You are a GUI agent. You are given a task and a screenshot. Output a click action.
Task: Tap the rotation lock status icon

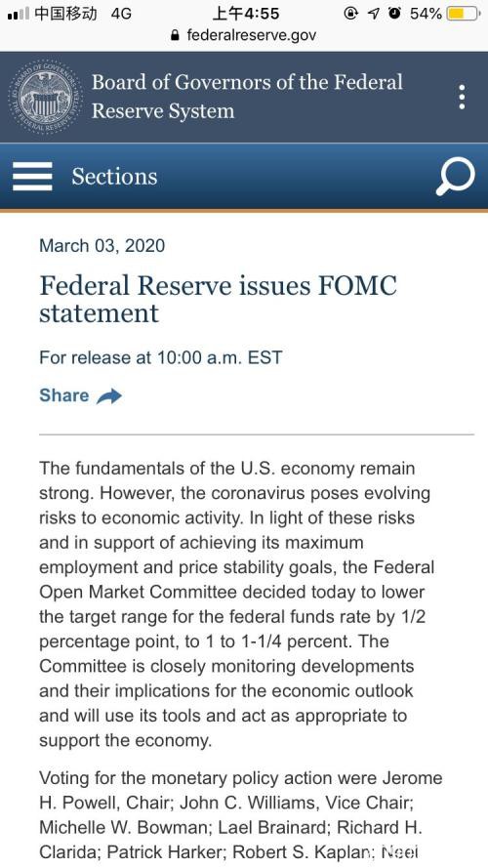(x=350, y=13)
